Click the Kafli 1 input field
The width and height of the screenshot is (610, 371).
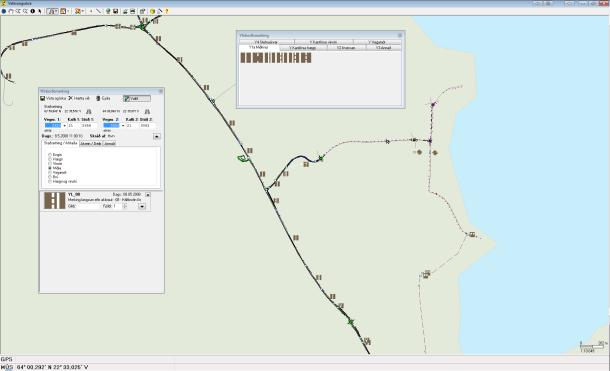click(x=73, y=126)
